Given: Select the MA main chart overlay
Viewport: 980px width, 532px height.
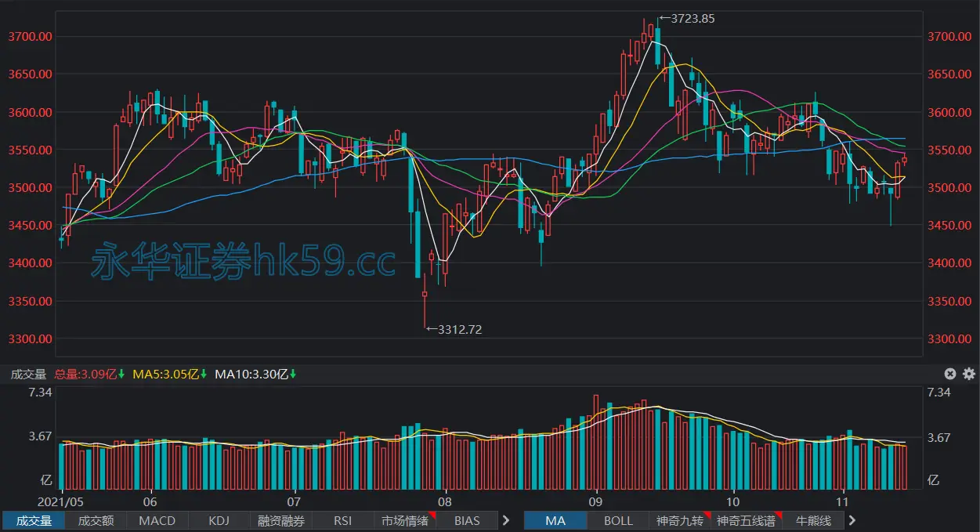Looking at the screenshot, I should (x=555, y=520).
